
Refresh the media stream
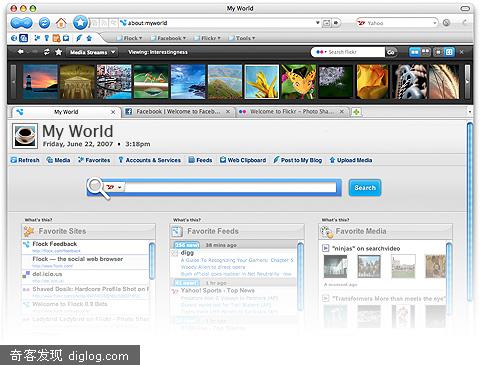click(47, 52)
